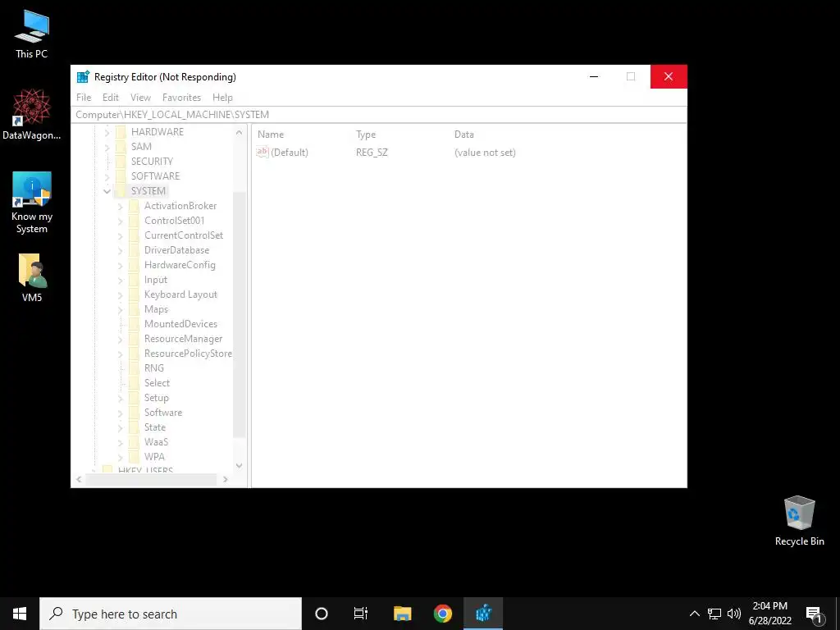
Task: Select the ResourcePolicyStore key
Action: (188, 354)
